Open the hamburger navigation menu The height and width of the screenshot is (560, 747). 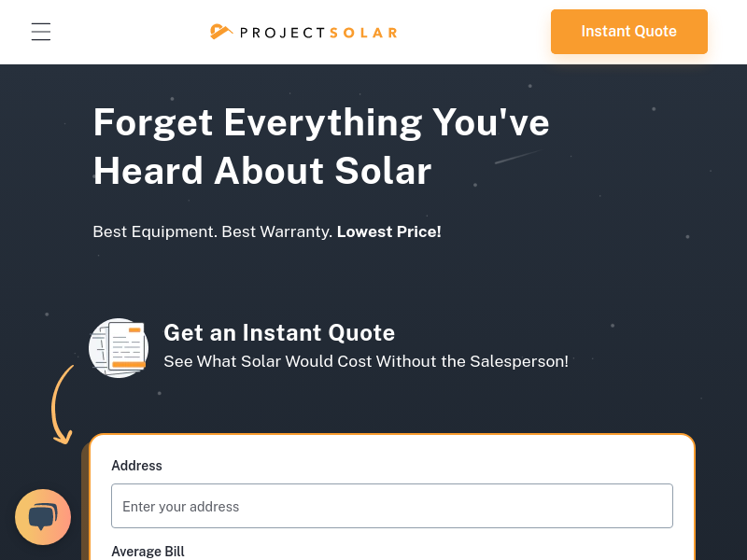tap(41, 32)
